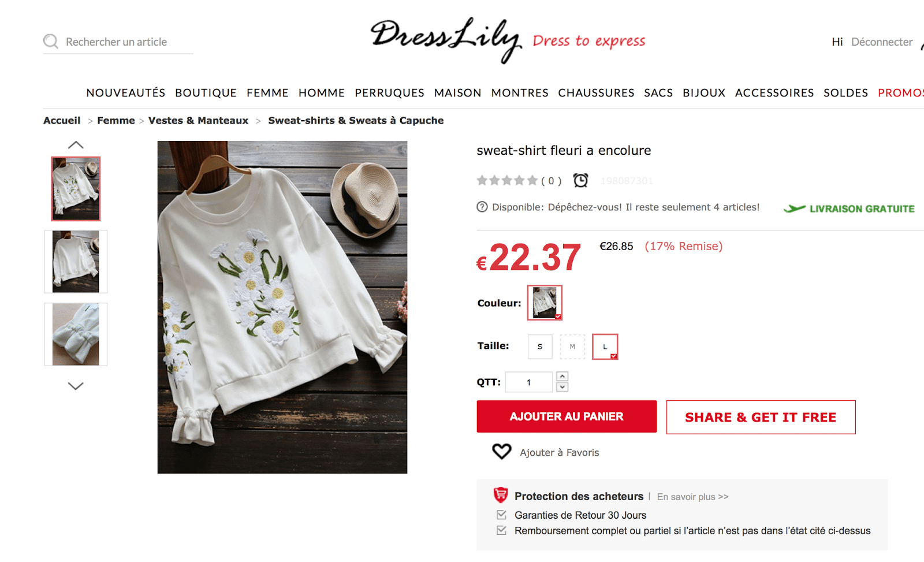Screen dimensions: 924x562
Task: Increase quantity with the up arrow
Action: 562,377
